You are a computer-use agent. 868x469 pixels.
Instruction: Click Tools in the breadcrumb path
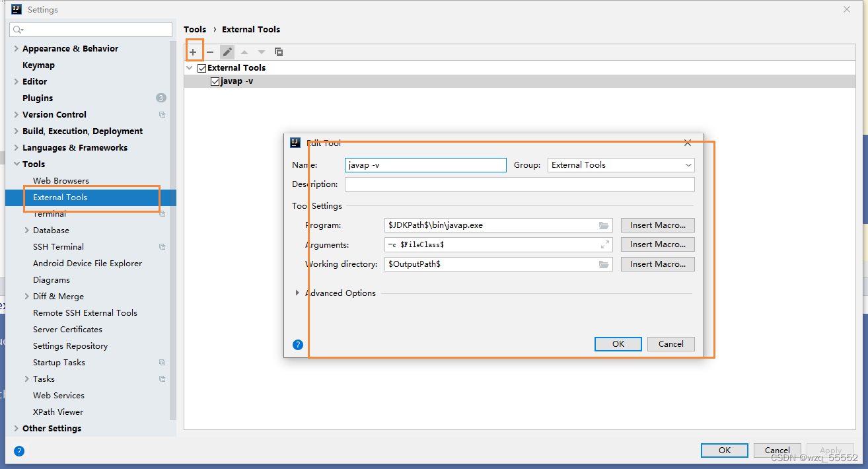point(195,30)
